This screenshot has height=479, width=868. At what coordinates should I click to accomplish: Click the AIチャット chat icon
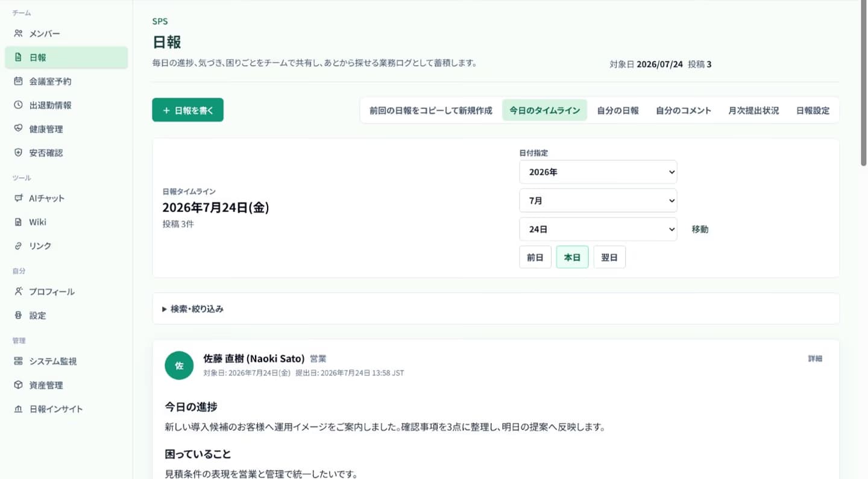pyautogui.click(x=18, y=198)
